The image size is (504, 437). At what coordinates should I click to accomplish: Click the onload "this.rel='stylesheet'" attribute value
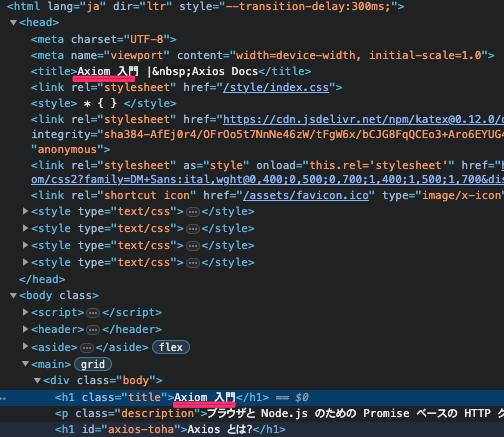point(379,165)
